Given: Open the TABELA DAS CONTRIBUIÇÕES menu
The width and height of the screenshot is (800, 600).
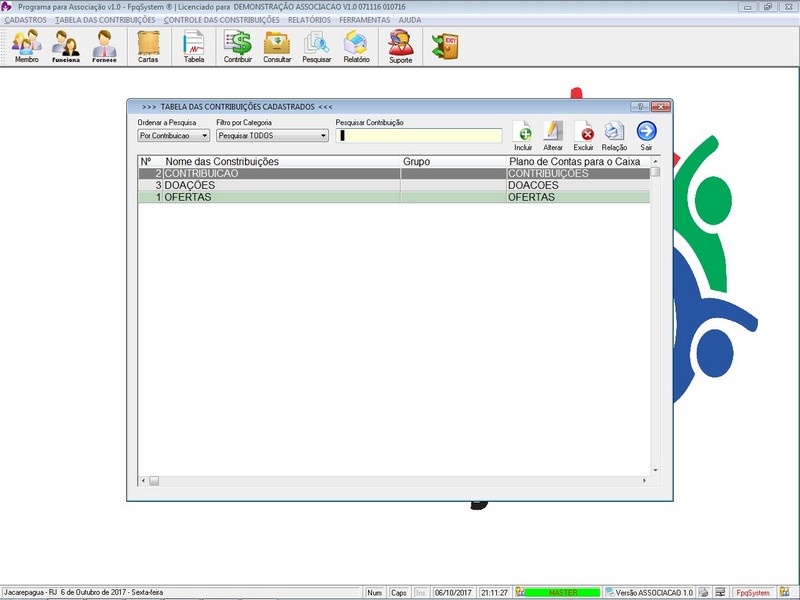Looking at the screenshot, I should (105, 20).
